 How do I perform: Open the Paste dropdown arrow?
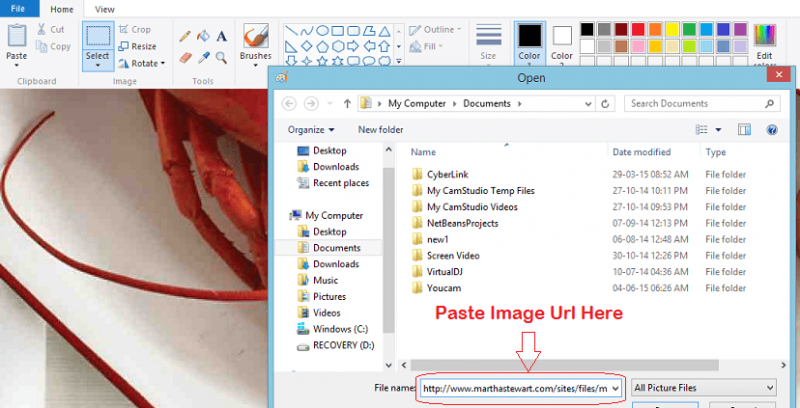click(17, 65)
